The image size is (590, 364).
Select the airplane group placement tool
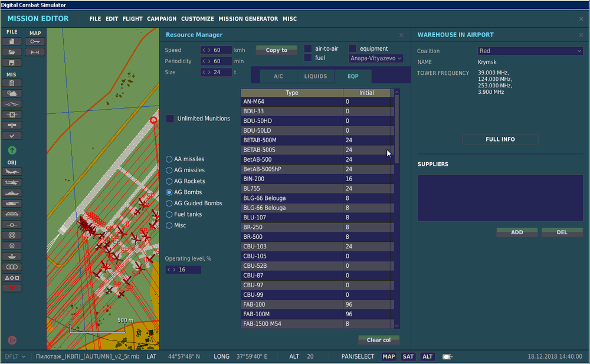pos(12,171)
